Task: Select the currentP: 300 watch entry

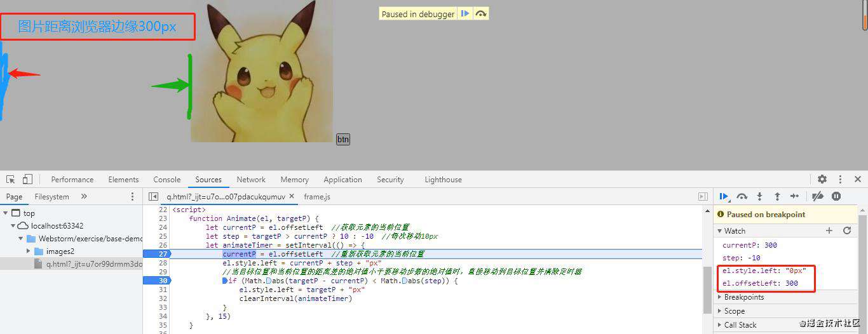Action: 750,245
